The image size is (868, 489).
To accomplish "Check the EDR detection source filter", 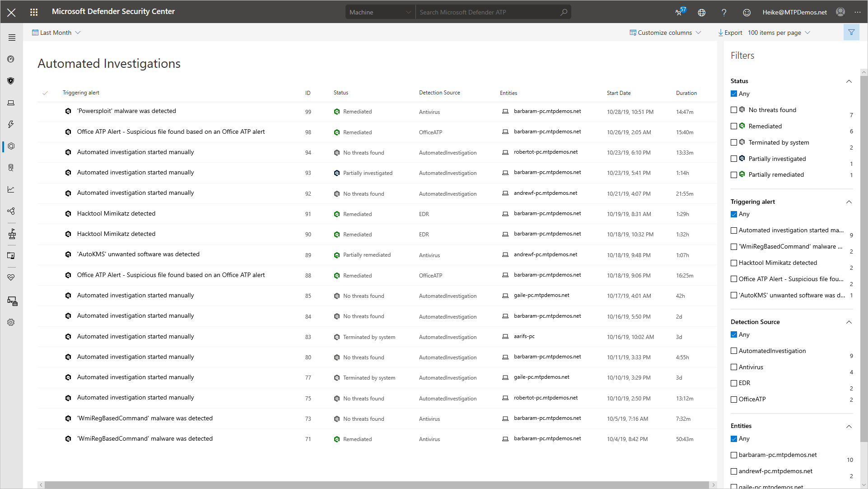I will point(734,383).
